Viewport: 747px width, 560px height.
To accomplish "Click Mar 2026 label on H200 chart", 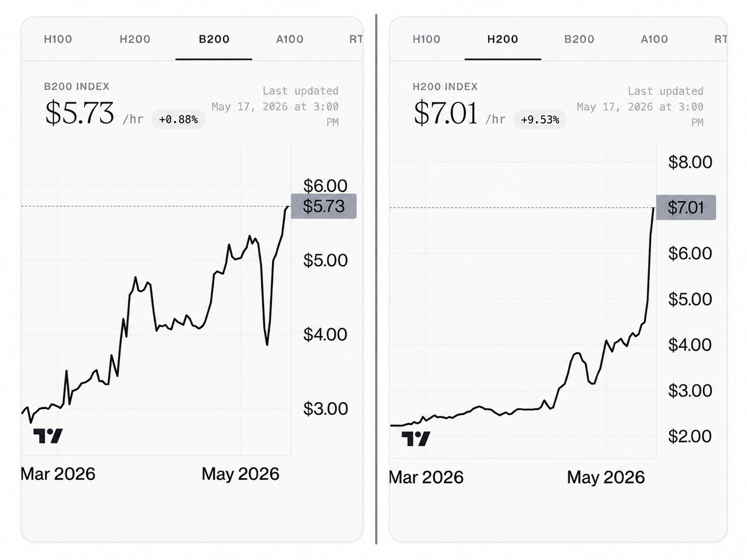I will (426, 477).
